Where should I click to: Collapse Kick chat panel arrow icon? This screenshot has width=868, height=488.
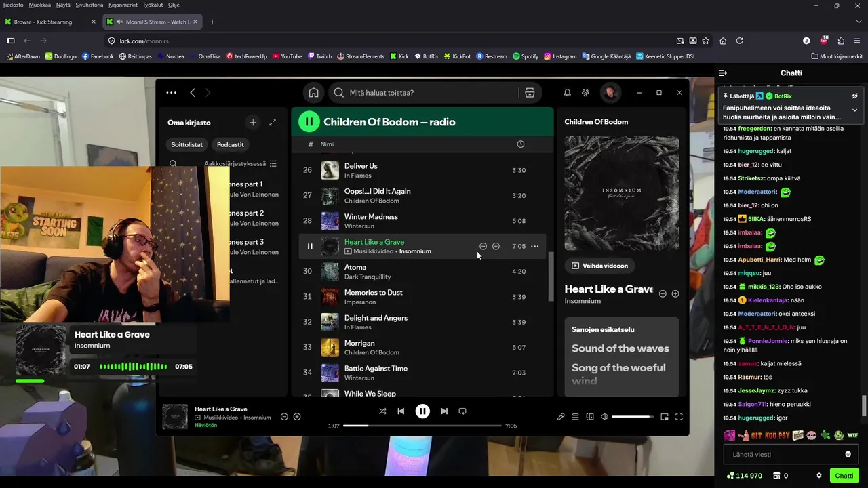pos(723,73)
